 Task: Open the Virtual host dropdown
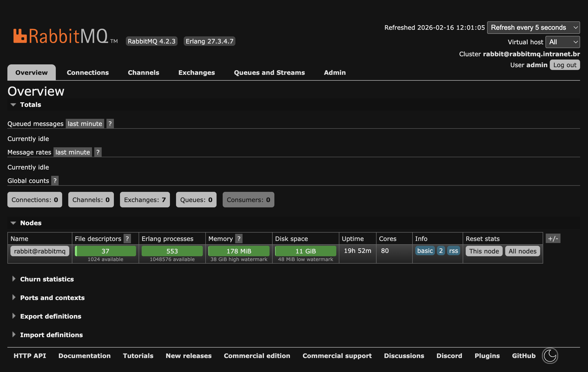tap(563, 42)
